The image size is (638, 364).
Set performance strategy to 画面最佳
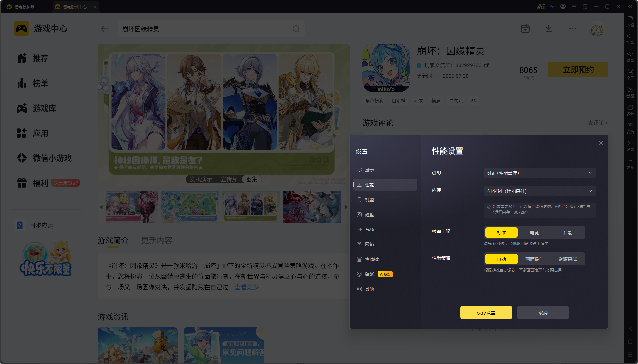pyautogui.click(x=535, y=259)
